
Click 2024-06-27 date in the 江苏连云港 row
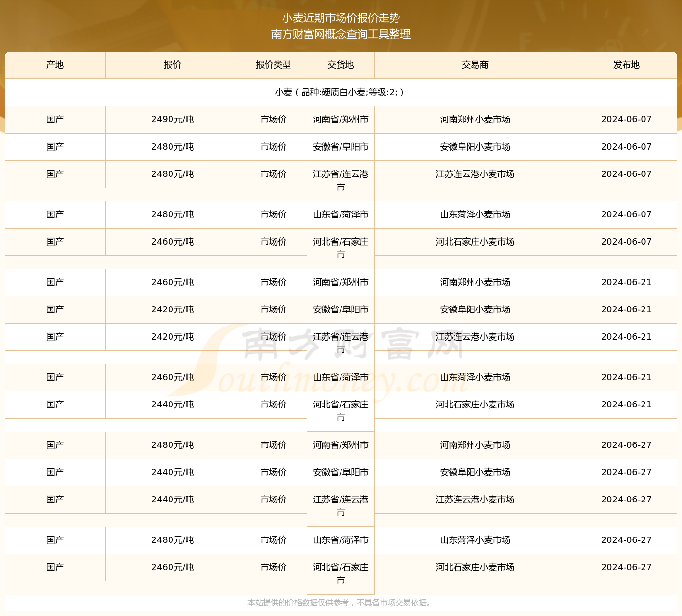click(626, 500)
